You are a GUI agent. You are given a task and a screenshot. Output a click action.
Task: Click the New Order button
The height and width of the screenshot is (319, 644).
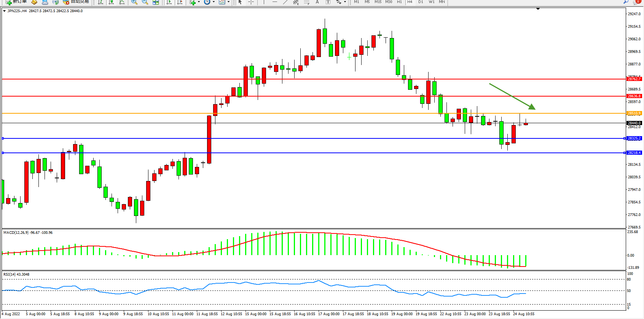point(16,2)
